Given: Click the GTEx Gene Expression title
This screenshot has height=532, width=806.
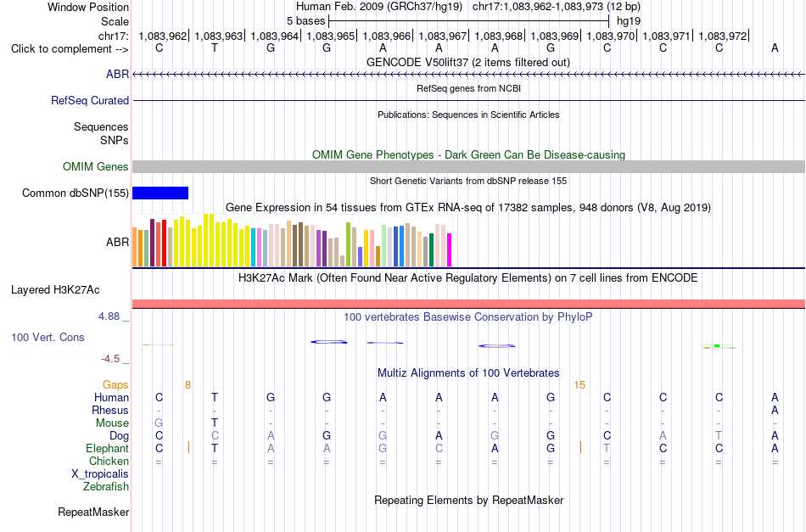Looking at the screenshot, I should point(468,208).
